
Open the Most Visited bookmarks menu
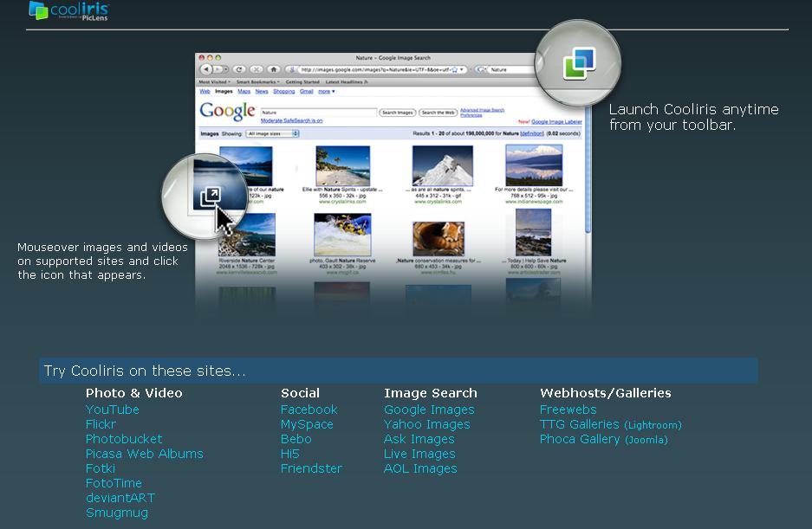214,81
